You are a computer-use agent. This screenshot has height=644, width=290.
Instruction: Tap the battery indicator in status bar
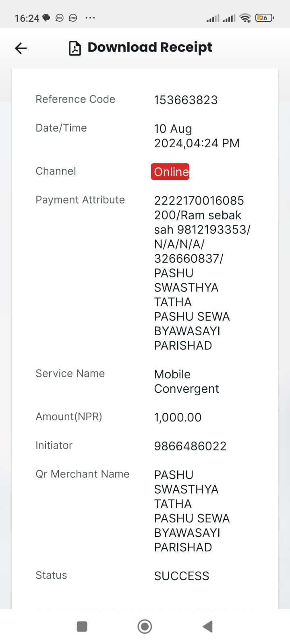pyautogui.click(x=265, y=18)
